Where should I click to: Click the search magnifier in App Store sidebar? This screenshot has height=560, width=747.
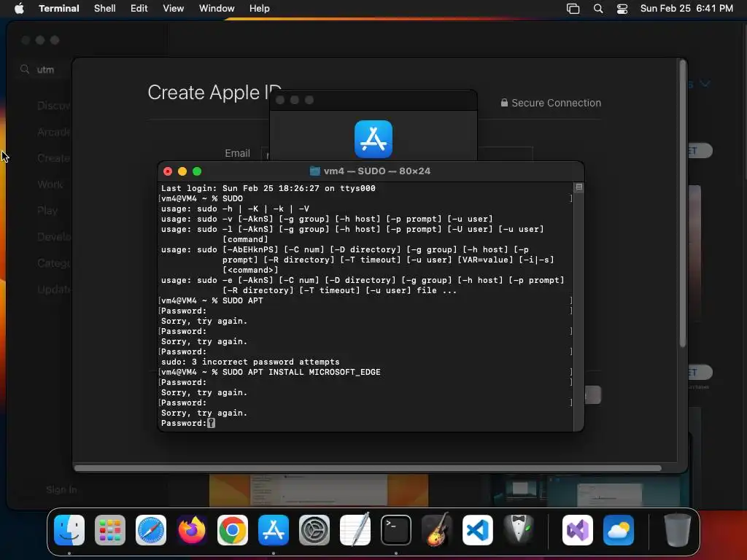[25, 69]
